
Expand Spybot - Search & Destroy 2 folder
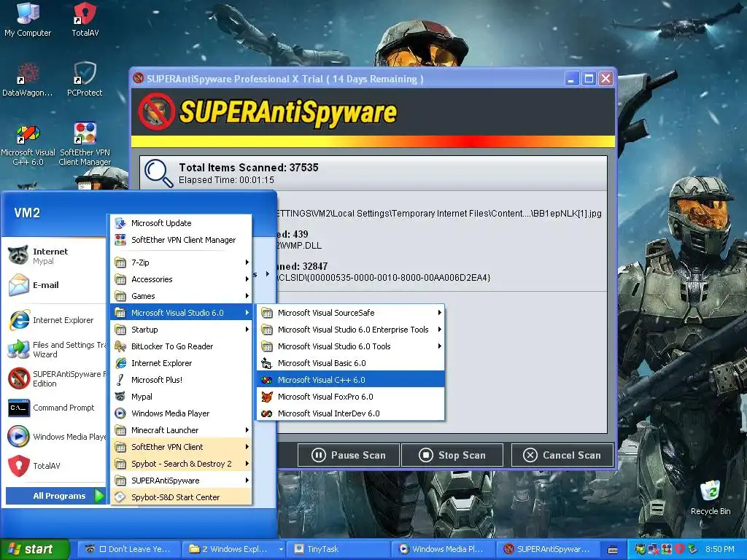point(182,463)
